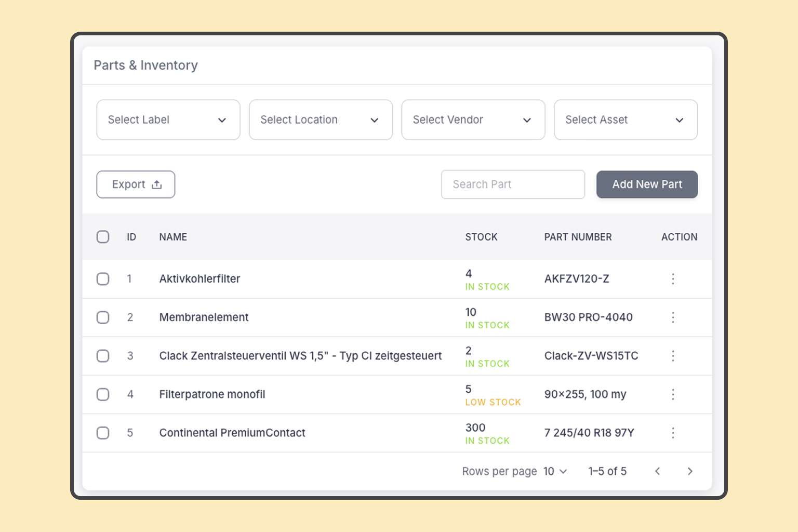This screenshot has height=532, width=798.
Task: Focus the Search Part field
Action: 513,184
